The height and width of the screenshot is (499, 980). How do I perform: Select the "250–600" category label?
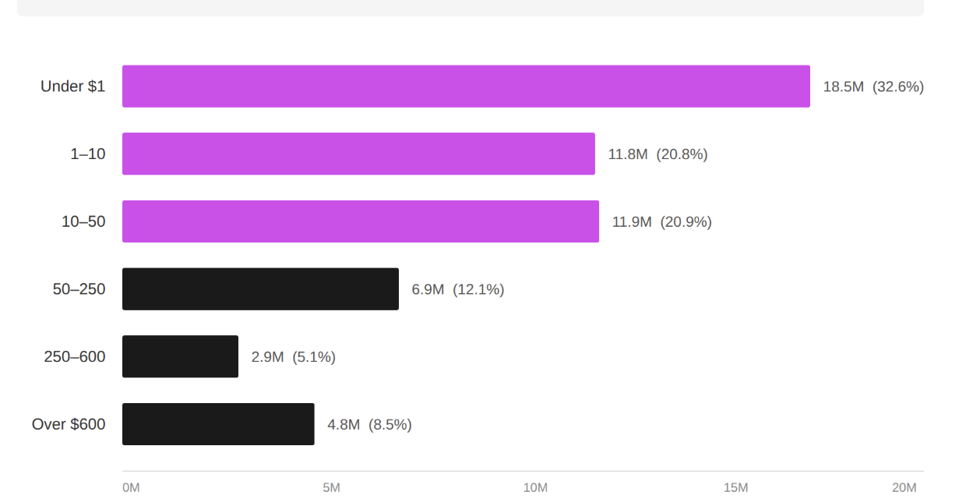click(75, 357)
